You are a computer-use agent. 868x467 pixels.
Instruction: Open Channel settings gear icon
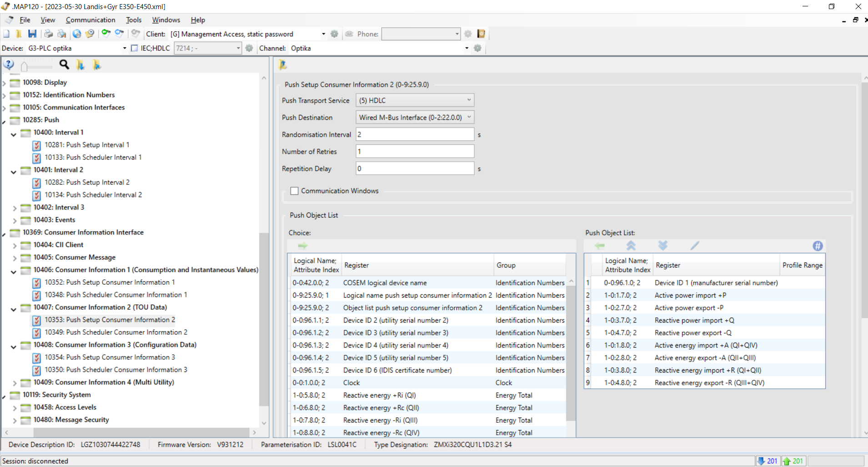477,48
